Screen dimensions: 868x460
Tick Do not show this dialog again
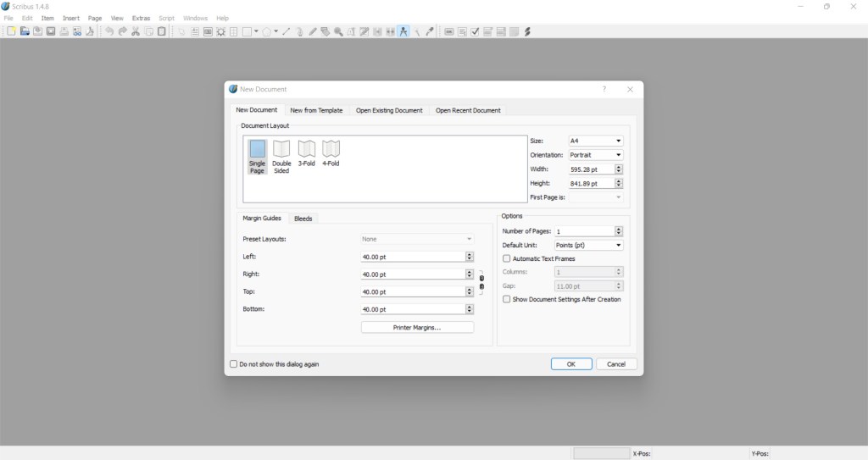tap(234, 364)
